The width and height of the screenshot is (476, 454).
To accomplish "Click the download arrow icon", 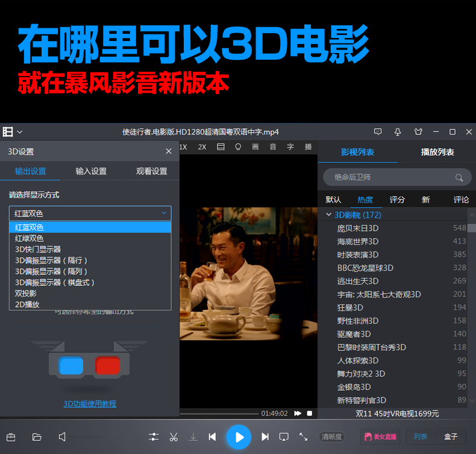I will (x=193, y=437).
